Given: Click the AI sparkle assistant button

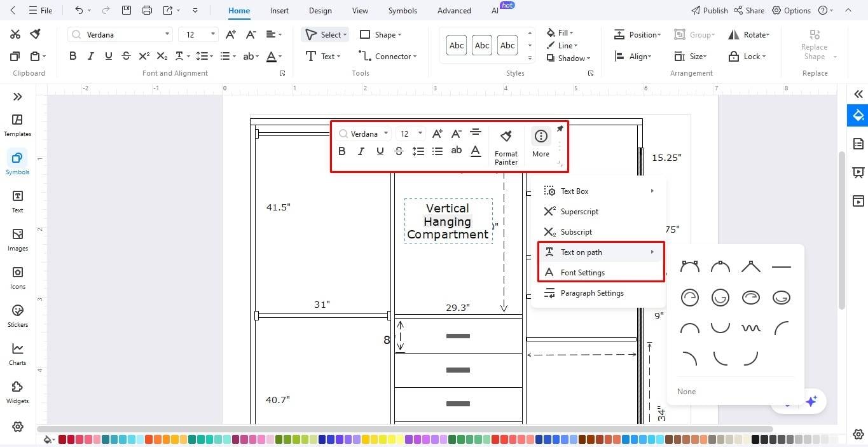Looking at the screenshot, I should point(811,401).
